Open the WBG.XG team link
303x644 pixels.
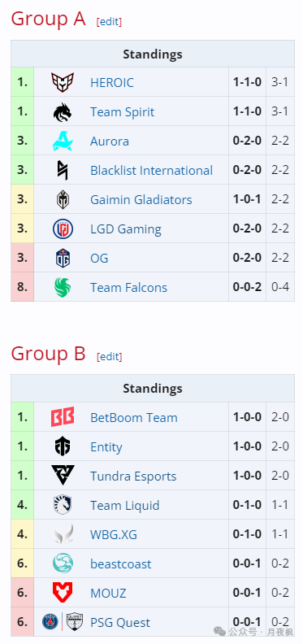click(x=114, y=534)
